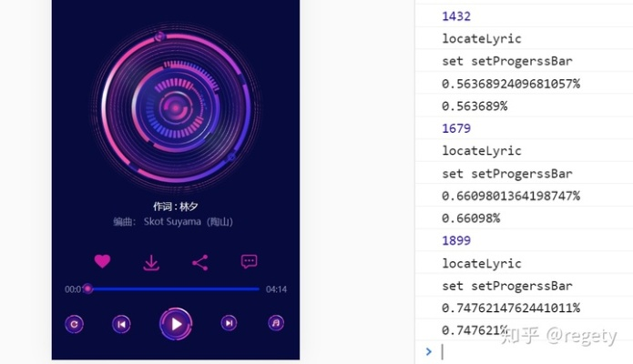This screenshot has height=364, width=633.
Task: Click the pink heart favorite icon
Action: pos(102,262)
